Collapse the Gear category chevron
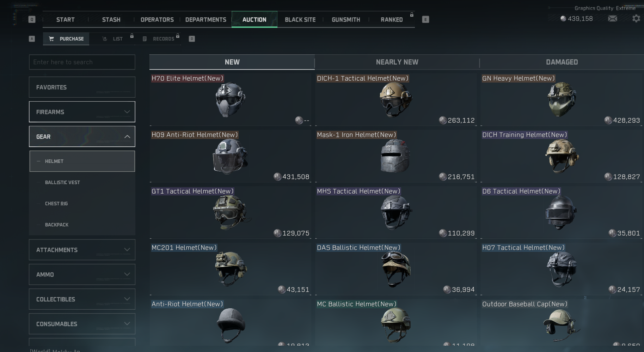 [x=127, y=136]
